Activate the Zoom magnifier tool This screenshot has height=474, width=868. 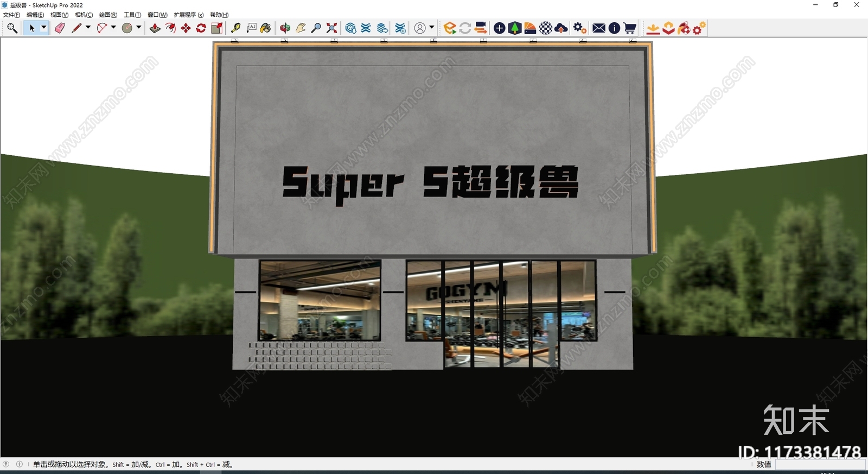point(316,28)
